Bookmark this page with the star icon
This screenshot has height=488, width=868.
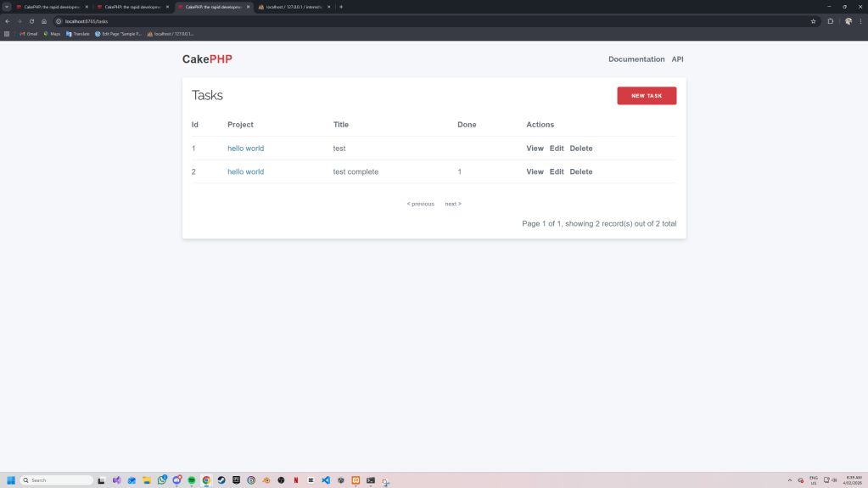pyautogui.click(x=813, y=21)
